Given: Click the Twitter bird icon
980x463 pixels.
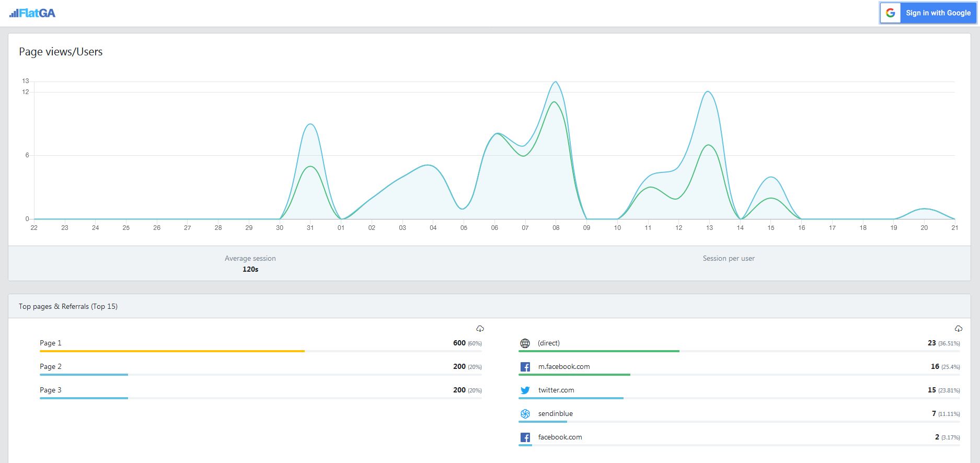Looking at the screenshot, I should pyautogui.click(x=525, y=390).
